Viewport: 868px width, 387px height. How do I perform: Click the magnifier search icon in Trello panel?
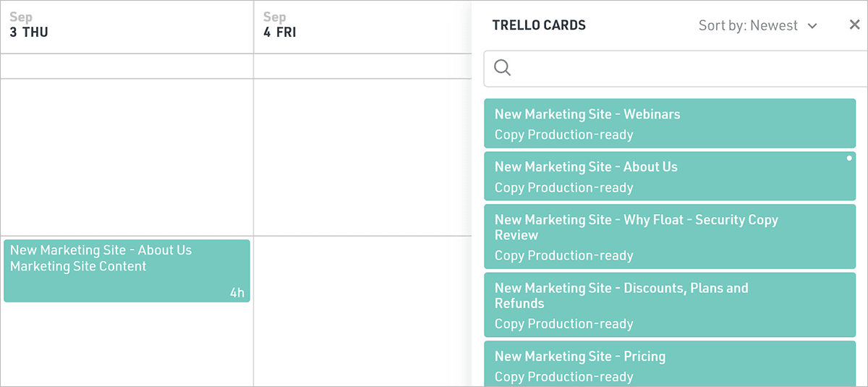tap(502, 68)
